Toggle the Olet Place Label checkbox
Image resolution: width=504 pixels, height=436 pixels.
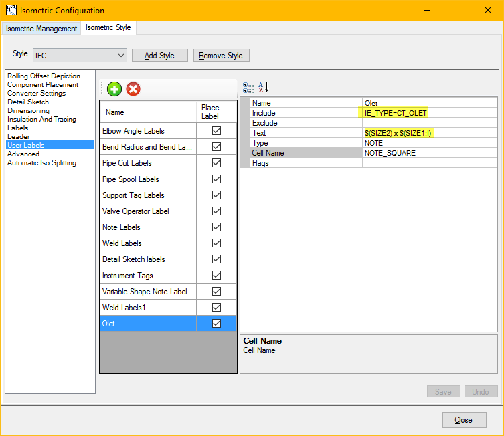tap(216, 324)
